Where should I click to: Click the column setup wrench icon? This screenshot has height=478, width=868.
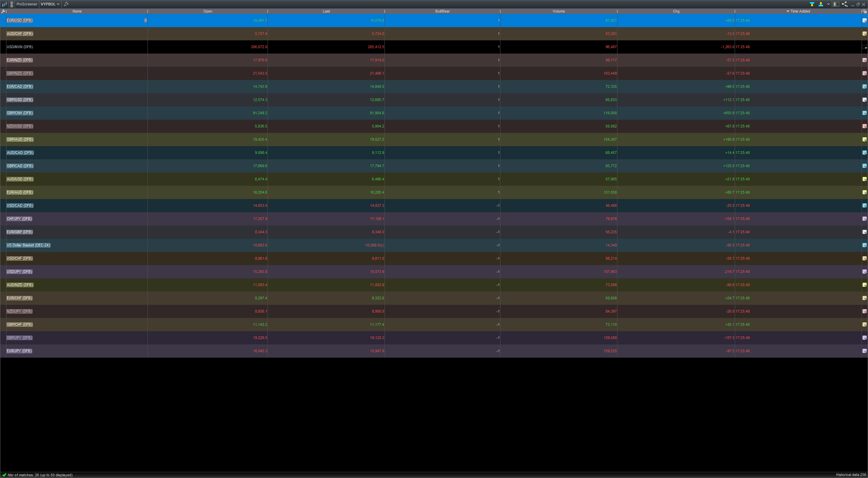coord(3,12)
